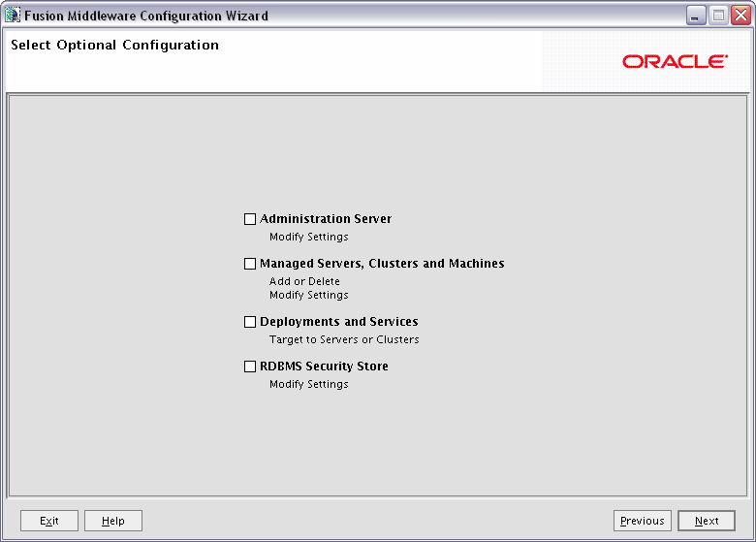756x542 pixels.
Task: Click the 'Select Optional Configuration' heading
Action: pyautogui.click(x=114, y=45)
